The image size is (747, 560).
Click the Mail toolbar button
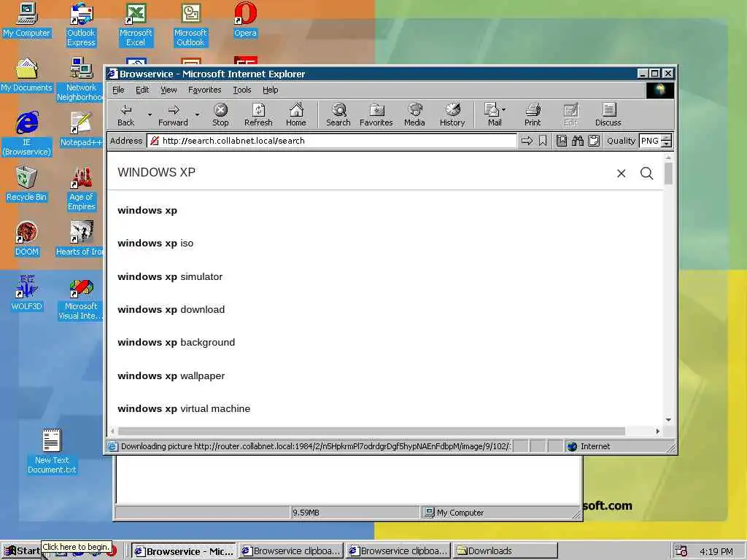tap(495, 115)
